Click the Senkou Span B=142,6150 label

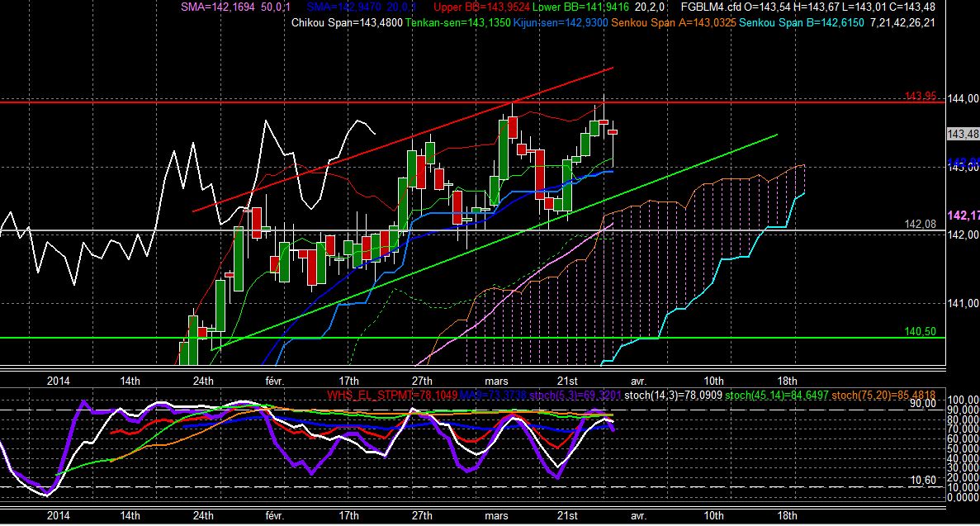[x=801, y=23]
